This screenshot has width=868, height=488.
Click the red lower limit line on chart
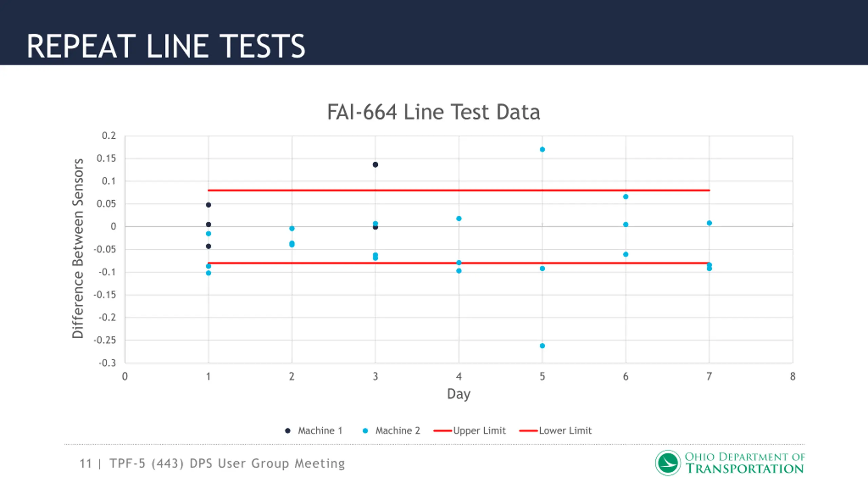pyautogui.click(x=459, y=263)
